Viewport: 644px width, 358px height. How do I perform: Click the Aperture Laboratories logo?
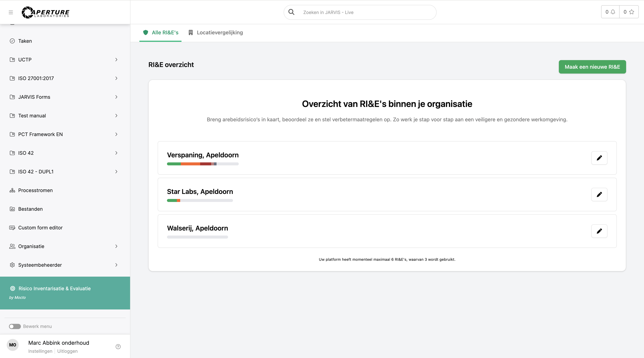[x=45, y=12]
